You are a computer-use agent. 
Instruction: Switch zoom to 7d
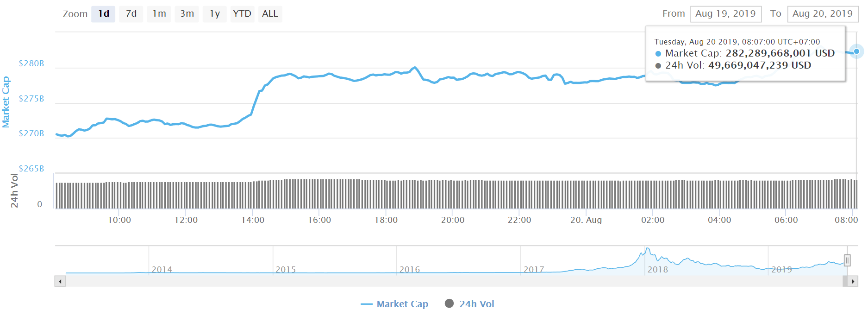pyautogui.click(x=131, y=14)
